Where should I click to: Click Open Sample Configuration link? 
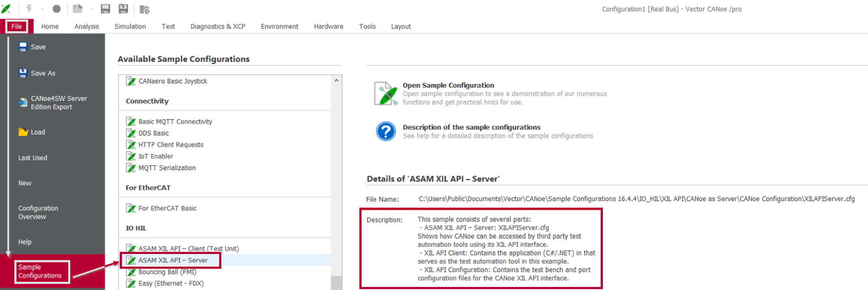tap(448, 85)
